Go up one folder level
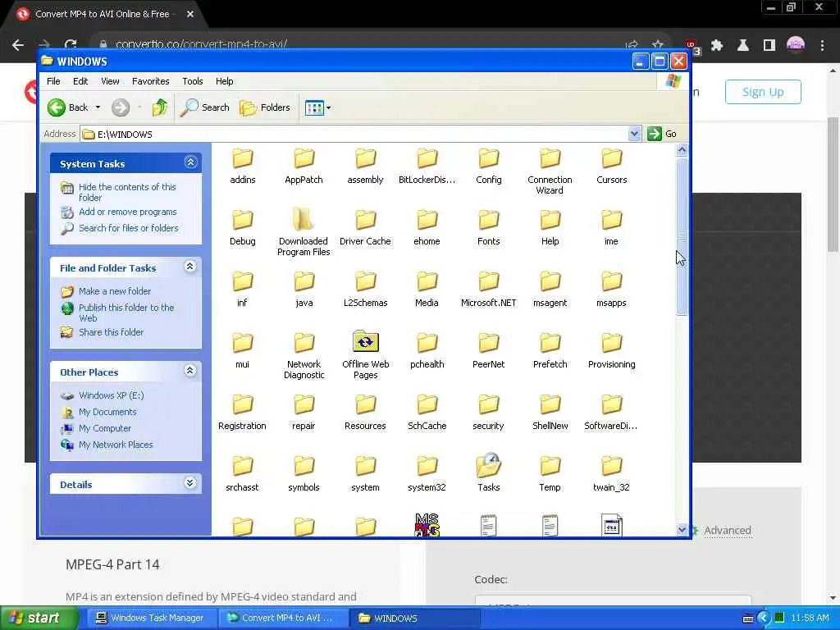Image resolution: width=840 pixels, height=630 pixels. pos(159,107)
